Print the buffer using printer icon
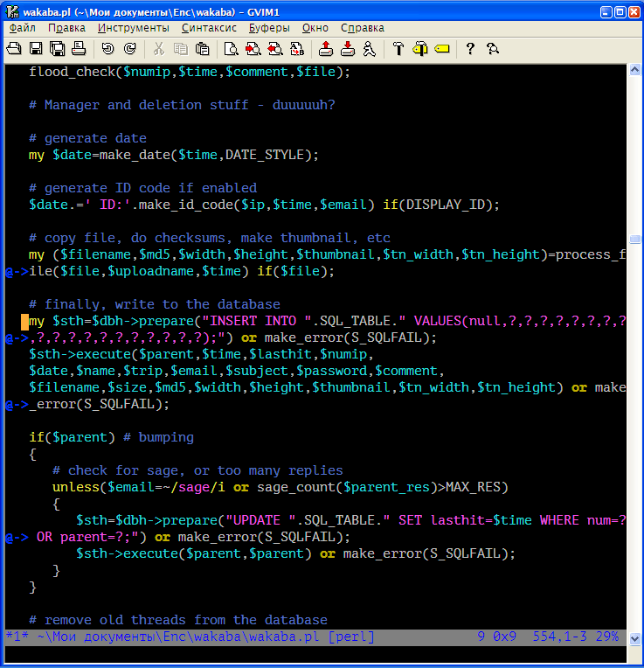644x668 pixels. point(79,49)
